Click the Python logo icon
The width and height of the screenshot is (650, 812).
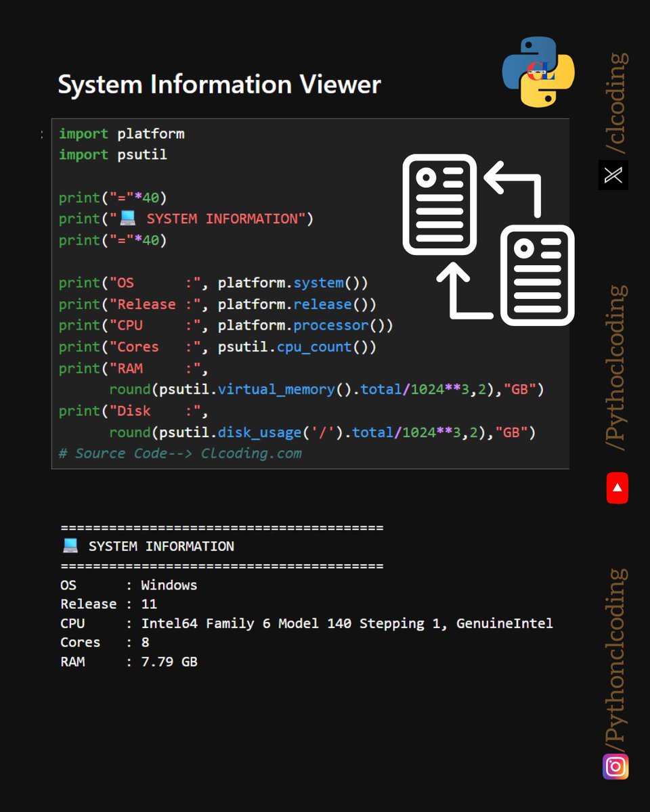click(538, 71)
